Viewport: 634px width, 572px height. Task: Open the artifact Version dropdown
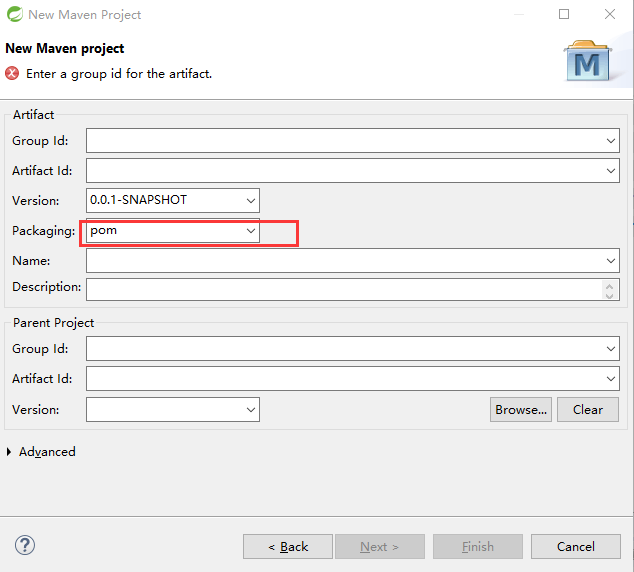(x=251, y=200)
